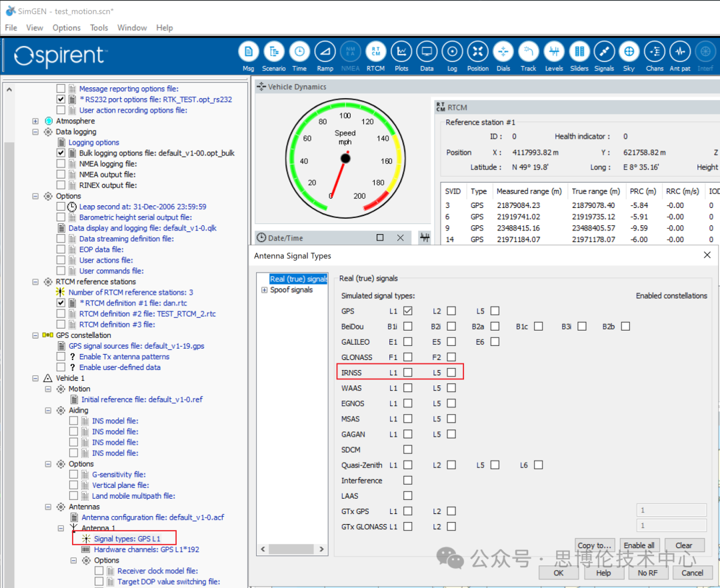This screenshot has height=588, width=720.
Task: Click the Enable all button
Action: pos(639,545)
